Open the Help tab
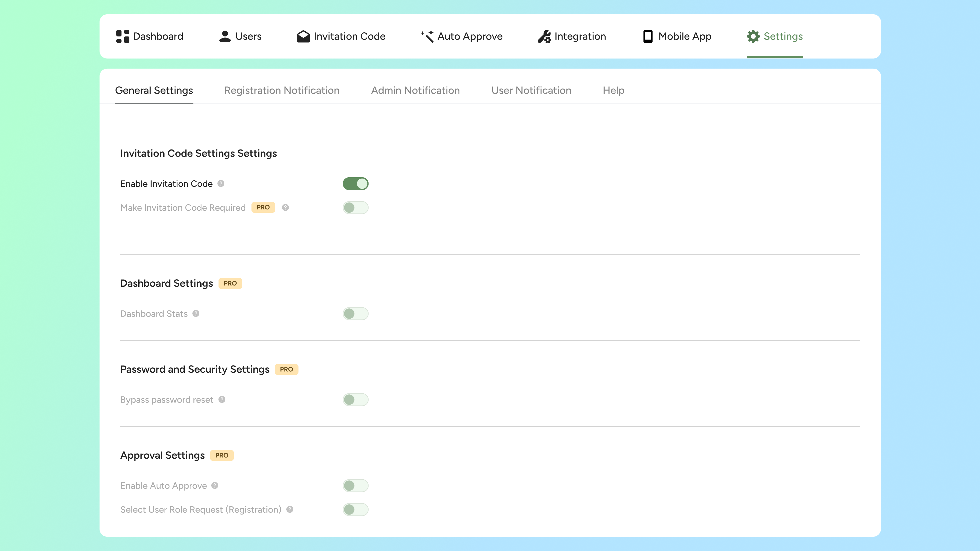980x551 pixels. pyautogui.click(x=613, y=91)
